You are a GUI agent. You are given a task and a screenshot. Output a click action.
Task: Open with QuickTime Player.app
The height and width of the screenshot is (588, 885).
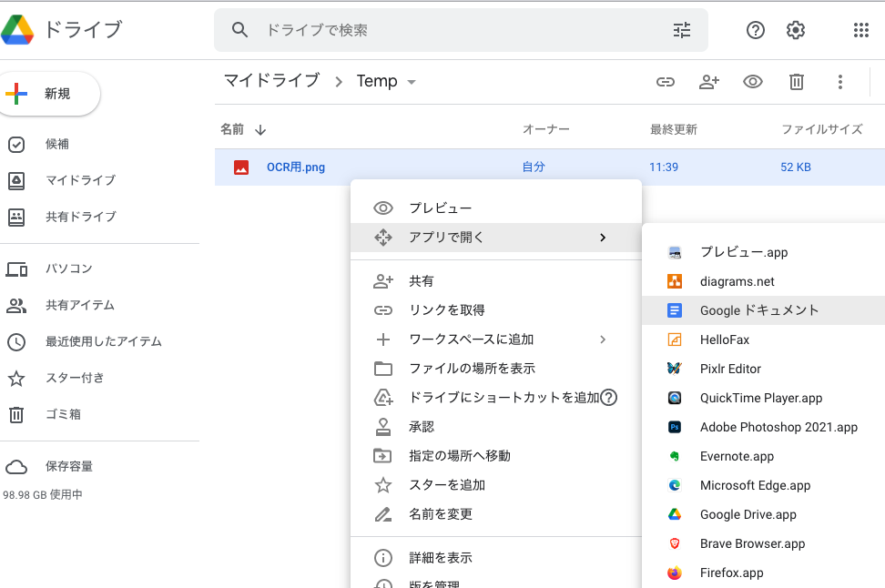(764, 399)
